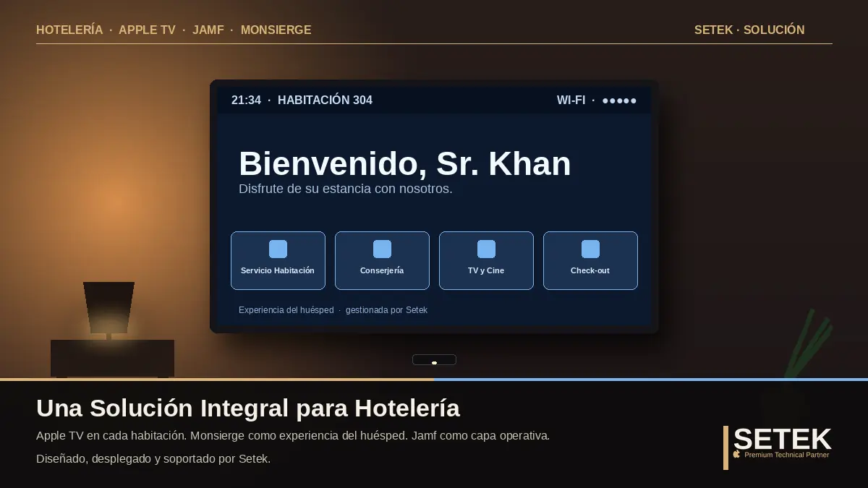The image size is (868, 488).
Task: Click the line starting "Apple TV en cada habitación"
Action: [x=293, y=436]
